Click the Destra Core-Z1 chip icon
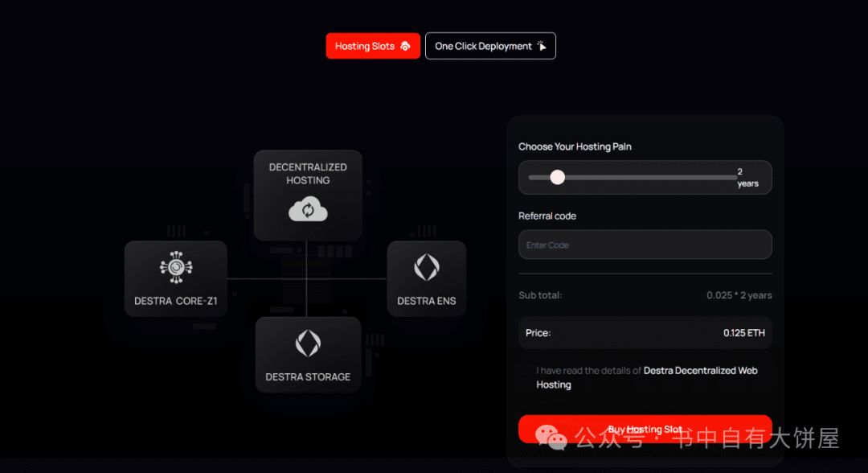Screen dimensions: 868x473 176,267
